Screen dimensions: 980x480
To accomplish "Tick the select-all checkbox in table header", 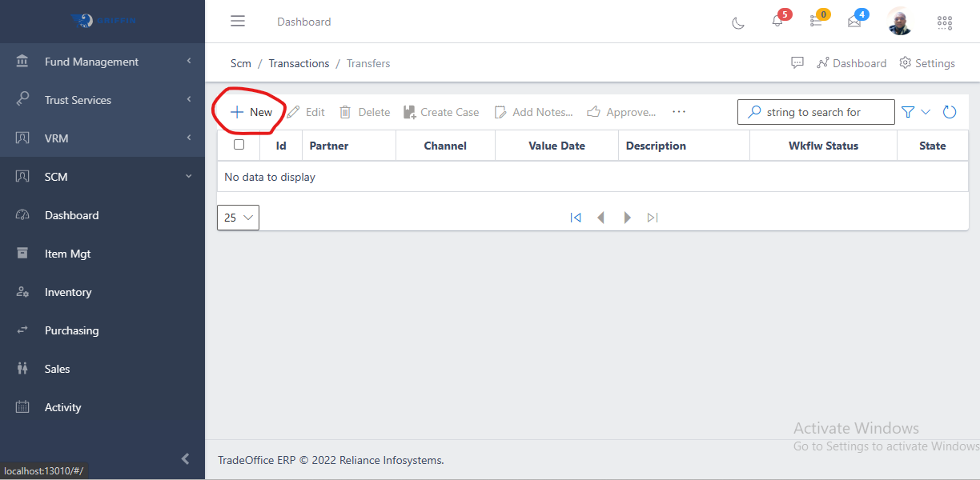I will point(239,145).
